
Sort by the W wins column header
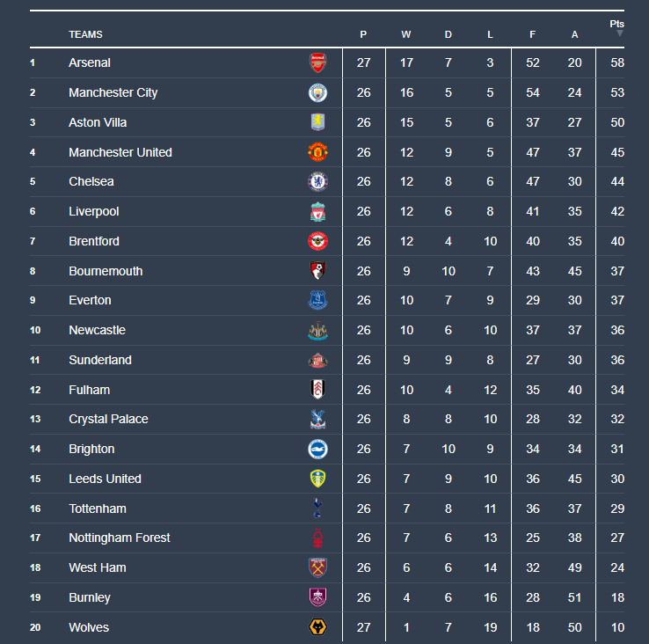click(406, 34)
